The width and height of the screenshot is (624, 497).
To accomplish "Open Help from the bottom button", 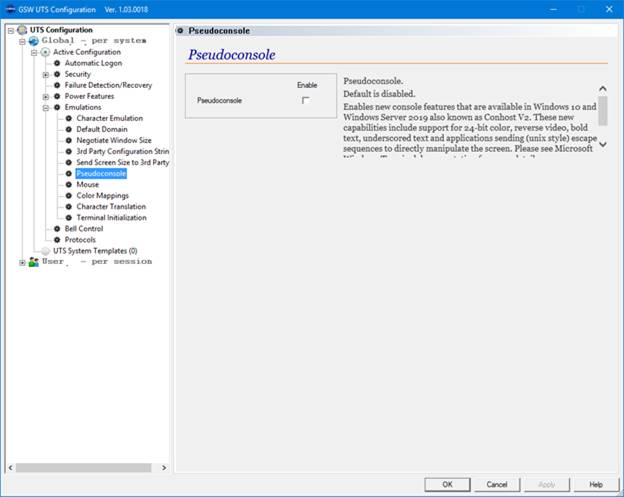I will pyautogui.click(x=596, y=484).
